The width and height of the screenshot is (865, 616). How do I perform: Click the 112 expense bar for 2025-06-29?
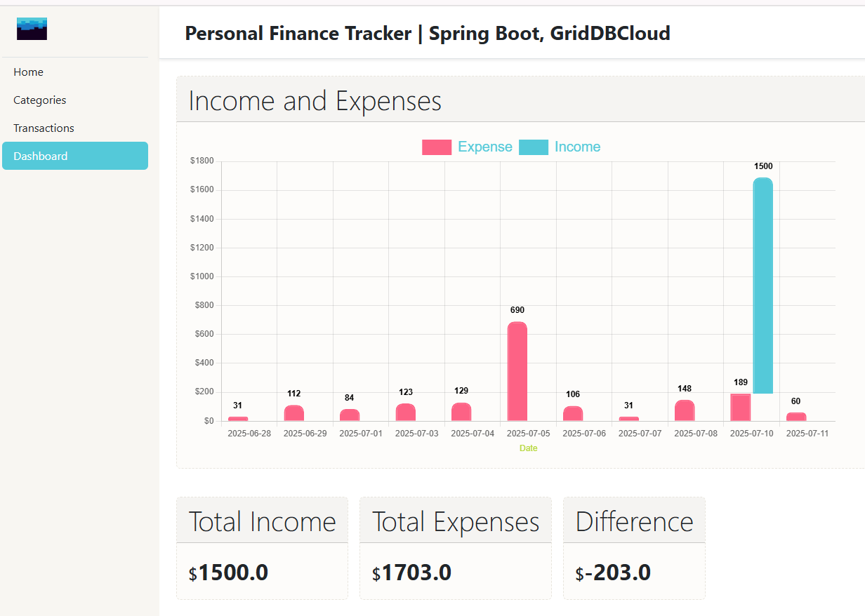coord(294,413)
